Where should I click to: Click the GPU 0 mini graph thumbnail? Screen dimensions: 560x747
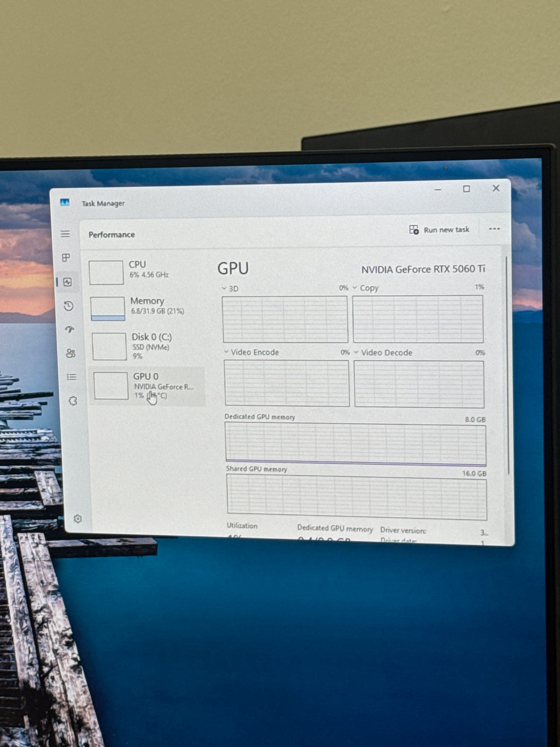[111, 386]
